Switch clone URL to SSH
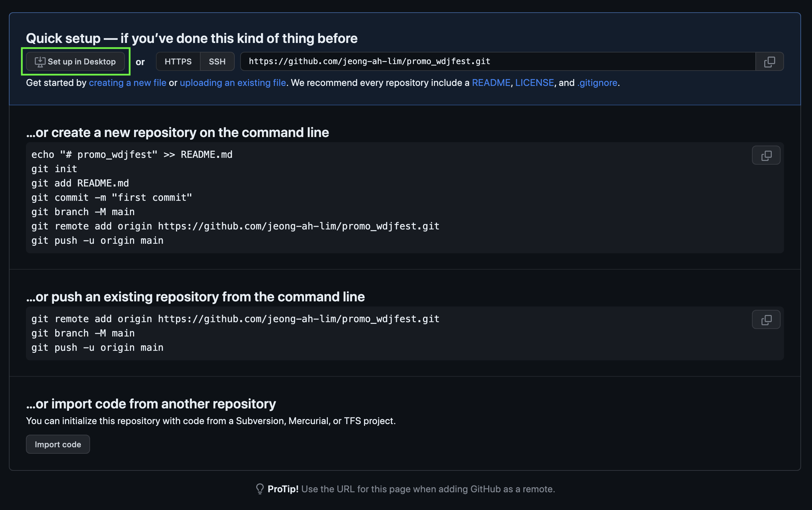This screenshot has width=812, height=510. [217, 61]
